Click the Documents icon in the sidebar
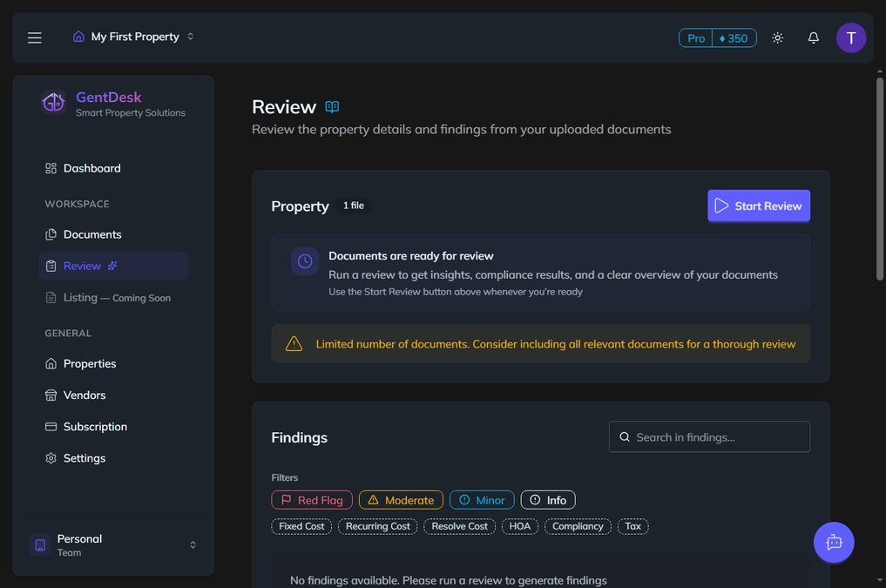Screen dimensions: 886x588 (50, 233)
